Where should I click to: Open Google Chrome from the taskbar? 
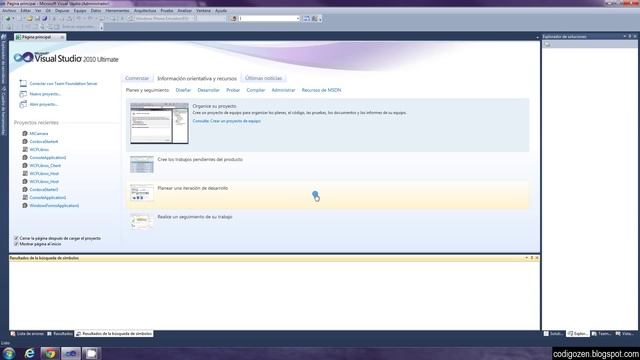pos(50,353)
